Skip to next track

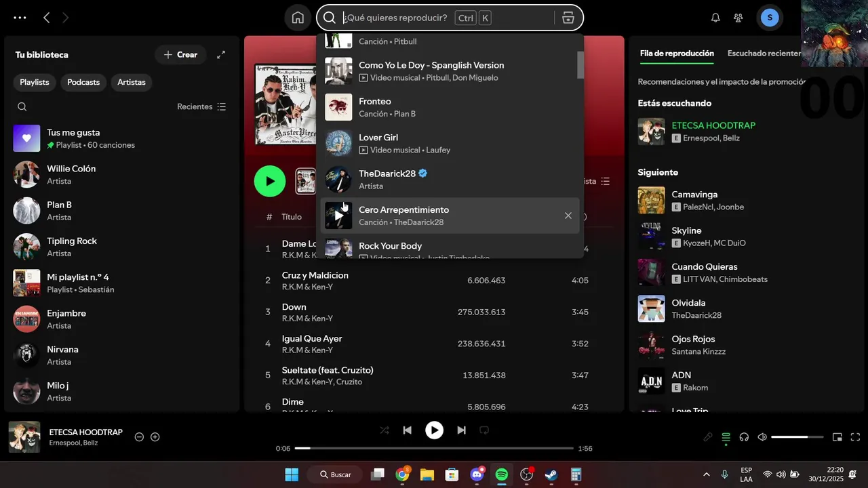pos(461,430)
